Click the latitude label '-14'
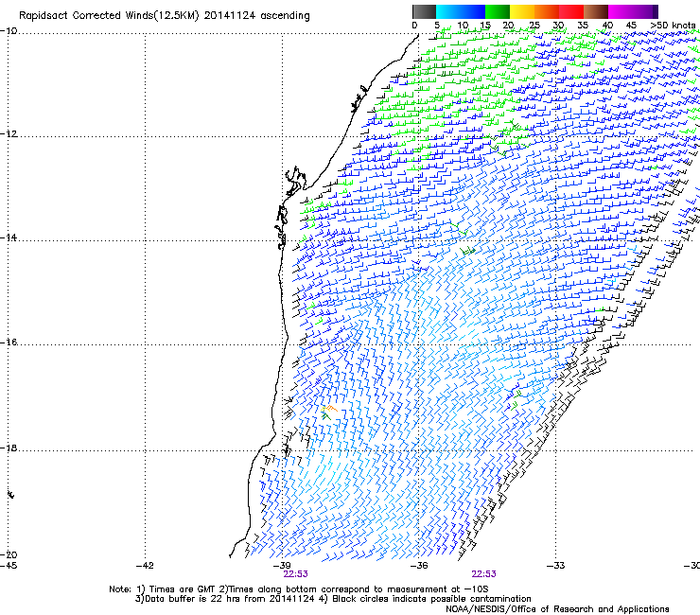 click(x=9, y=237)
